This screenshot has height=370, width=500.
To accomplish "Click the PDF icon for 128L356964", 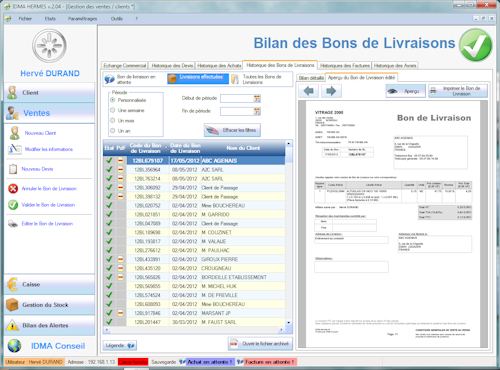I will [120, 170].
